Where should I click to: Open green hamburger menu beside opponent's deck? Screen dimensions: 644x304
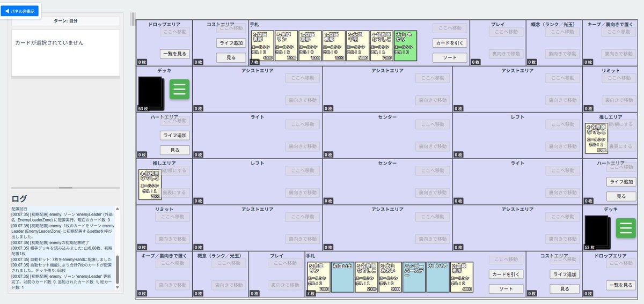180,89
